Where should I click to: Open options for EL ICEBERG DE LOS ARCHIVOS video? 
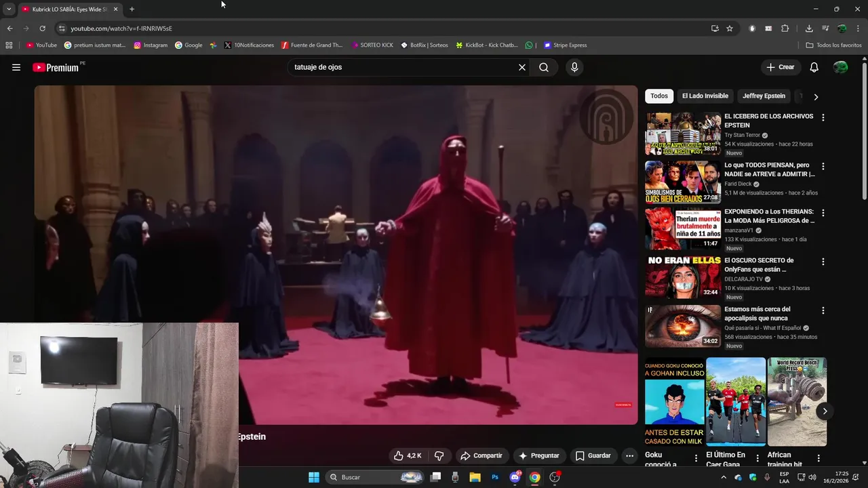click(823, 117)
